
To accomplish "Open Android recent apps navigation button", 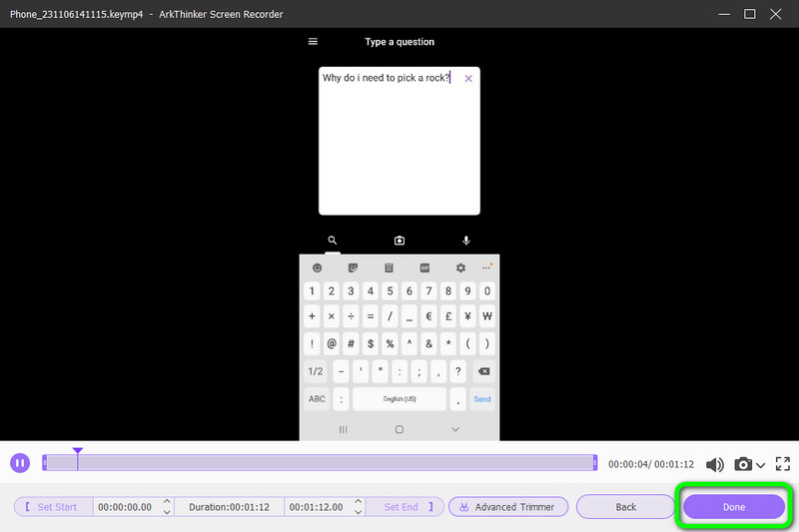I will (x=343, y=429).
